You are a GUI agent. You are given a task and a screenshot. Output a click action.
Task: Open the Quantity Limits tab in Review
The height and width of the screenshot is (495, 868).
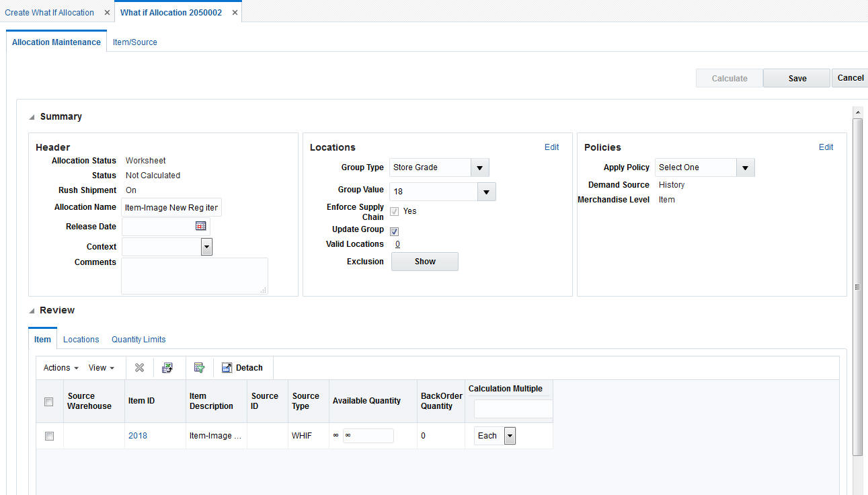pyautogui.click(x=139, y=339)
